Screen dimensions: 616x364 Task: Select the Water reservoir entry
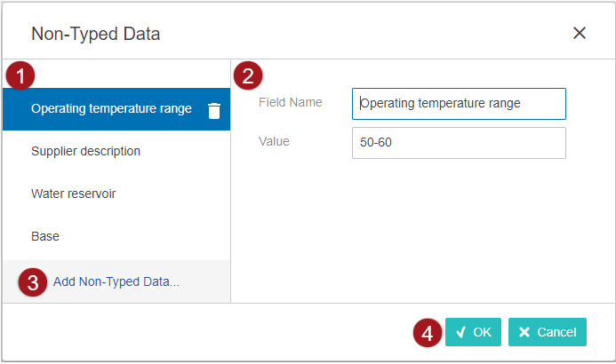tap(116, 194)
